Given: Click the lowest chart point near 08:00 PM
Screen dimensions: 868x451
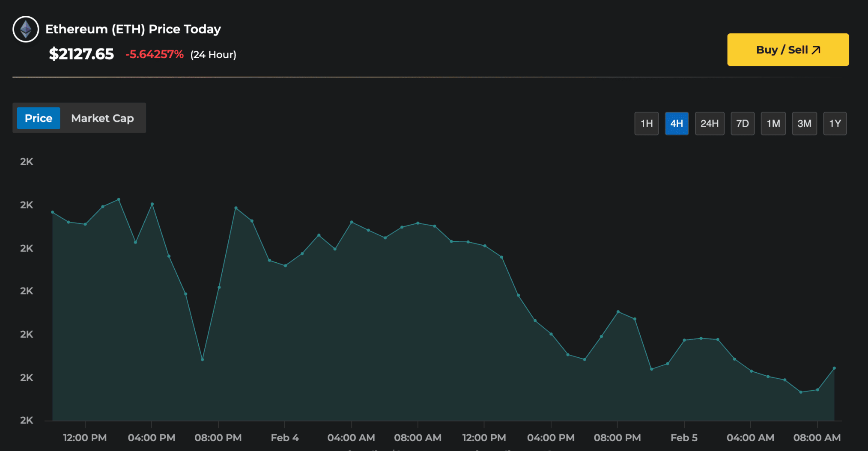Looking at the screenshot, I should pyautogui.click(x=202, y=359).
